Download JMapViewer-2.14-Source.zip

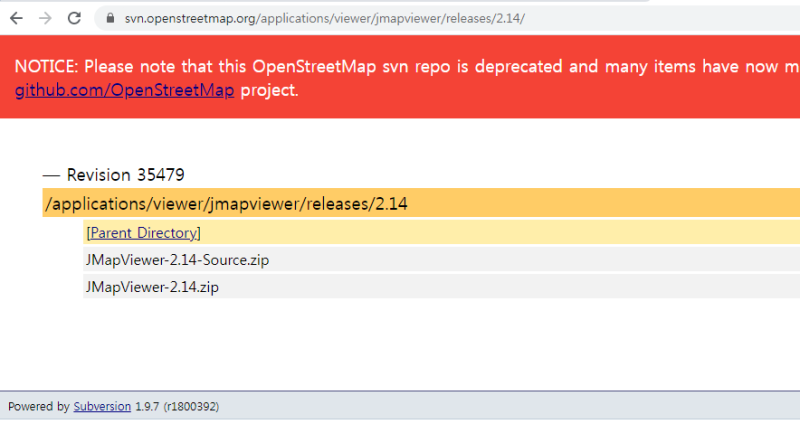[x=177, y=260]
